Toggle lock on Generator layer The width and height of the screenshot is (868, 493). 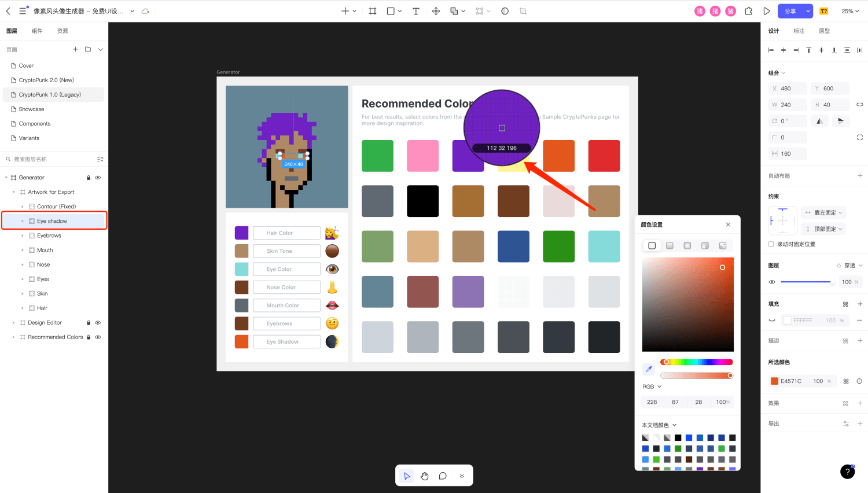pyautogui.click(x=89, y=178)
